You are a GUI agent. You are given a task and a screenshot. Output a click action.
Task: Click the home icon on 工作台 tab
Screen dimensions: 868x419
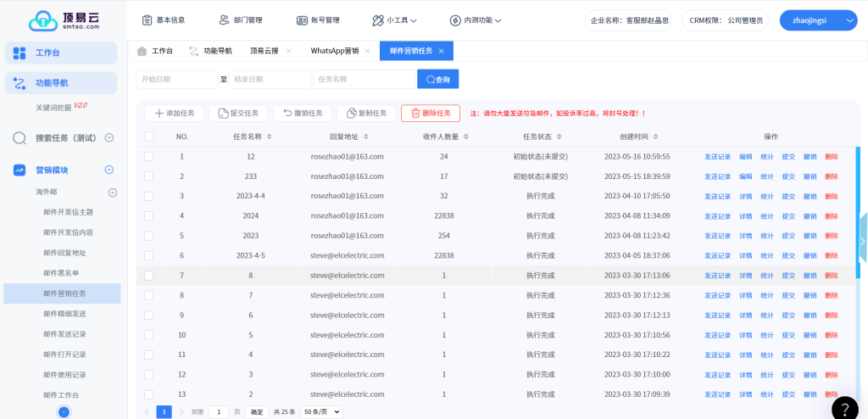point(142,51)
